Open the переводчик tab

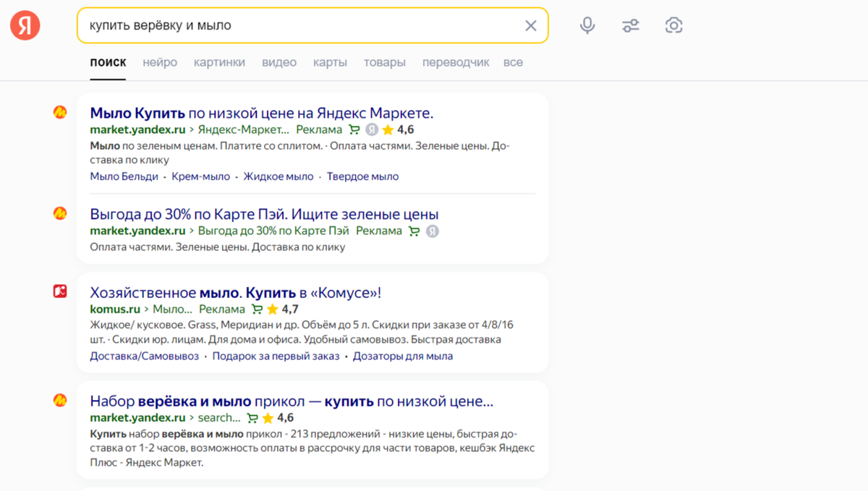coord(456,62)
